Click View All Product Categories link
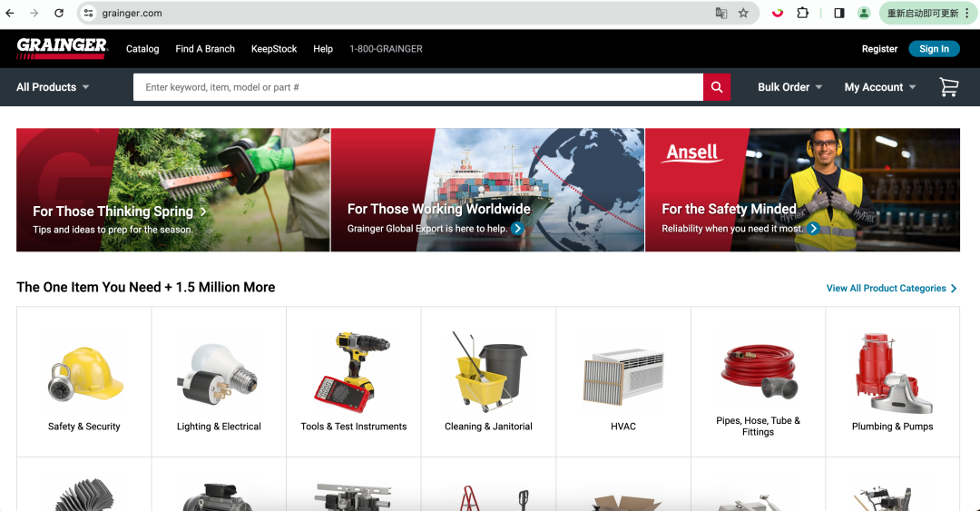The width and height of the screenshot is (980, 511). [x=892, y=289]
